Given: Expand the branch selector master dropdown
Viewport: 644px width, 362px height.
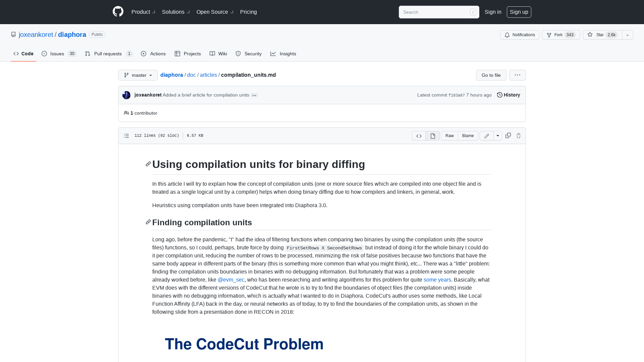Looking at the screenshot, I should 138,75.
